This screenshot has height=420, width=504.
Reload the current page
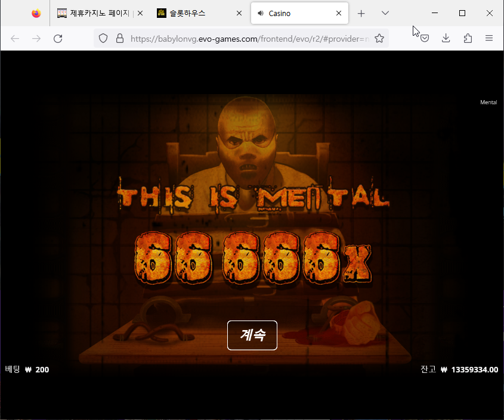click(x=58, y=39)
